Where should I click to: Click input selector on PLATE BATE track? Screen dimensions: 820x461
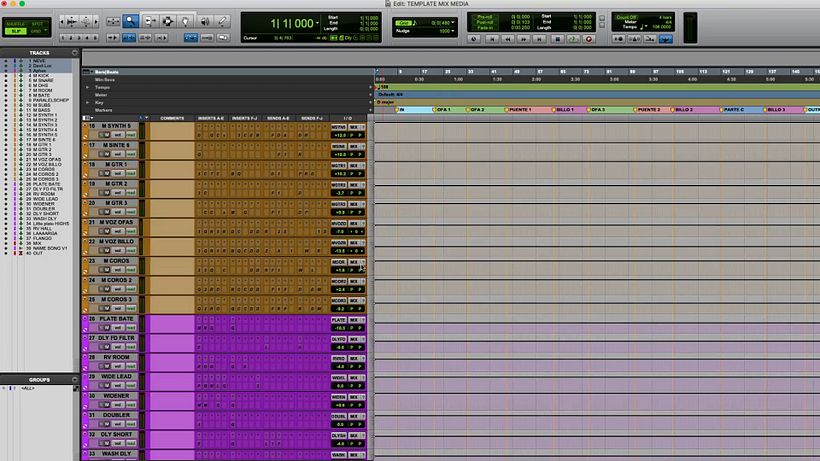pyautogui.click(x=338, y=320)
